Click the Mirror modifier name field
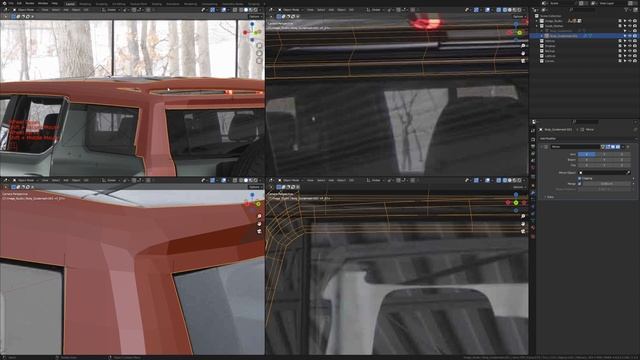 (x=575, y=147)
